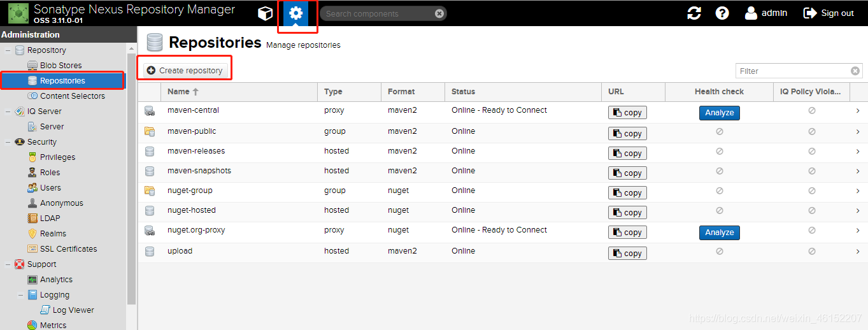This screenshot has height=330, width=868.
Task: Copy URL of nuget-group
Action: click(x=627, y=192)
